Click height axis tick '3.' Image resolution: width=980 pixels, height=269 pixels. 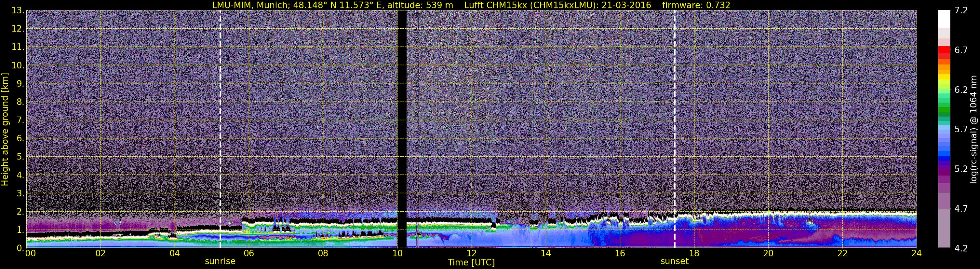tap(20, 193)
